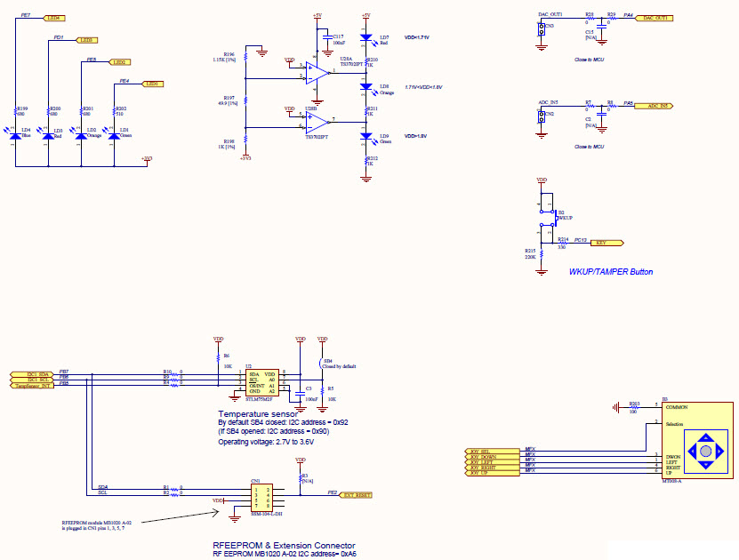Screen dimensions: 739x560
Task: Click the "RFEEPROM & Extension Connector" heading
Action: click(284, 545)
